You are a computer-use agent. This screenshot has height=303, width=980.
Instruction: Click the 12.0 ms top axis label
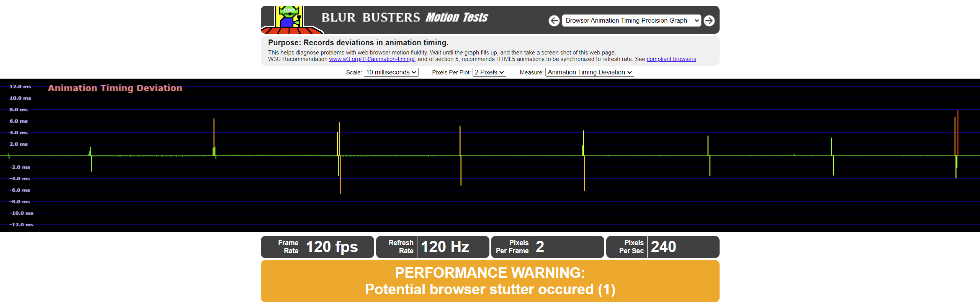pyautogui.click(x=20, y=87)
